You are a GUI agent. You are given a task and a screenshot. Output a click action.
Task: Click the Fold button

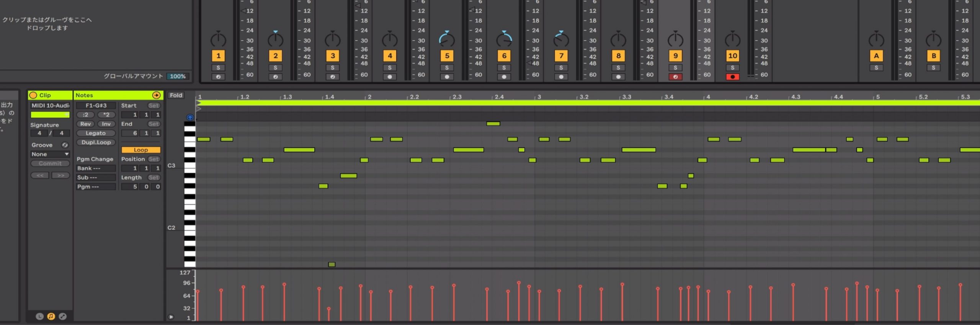tap(176, 95)
